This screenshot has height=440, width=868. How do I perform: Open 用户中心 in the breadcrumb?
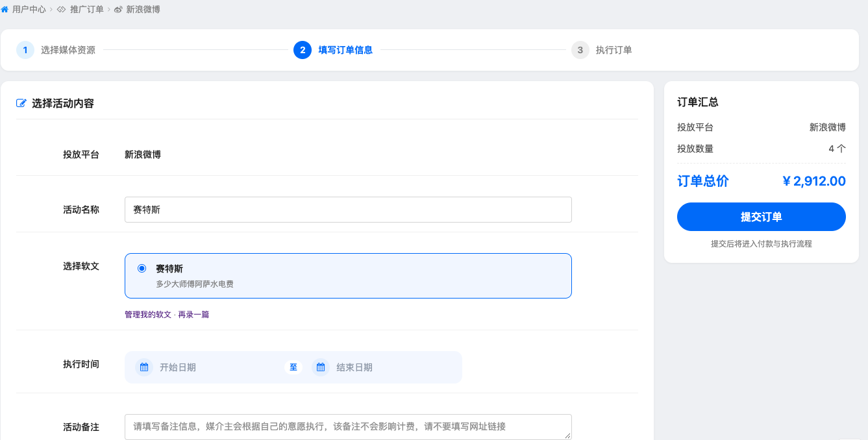[x=29, y=10]
